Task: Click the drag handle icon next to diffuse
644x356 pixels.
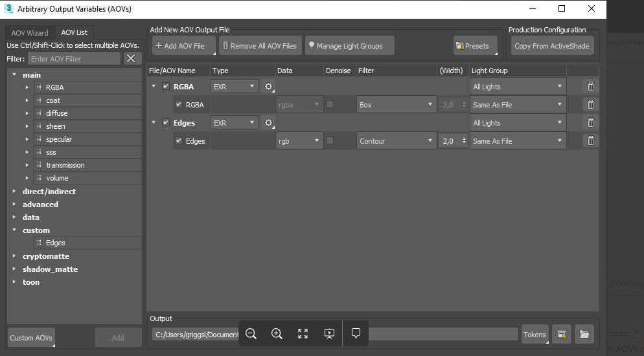Action: (39, 113)
